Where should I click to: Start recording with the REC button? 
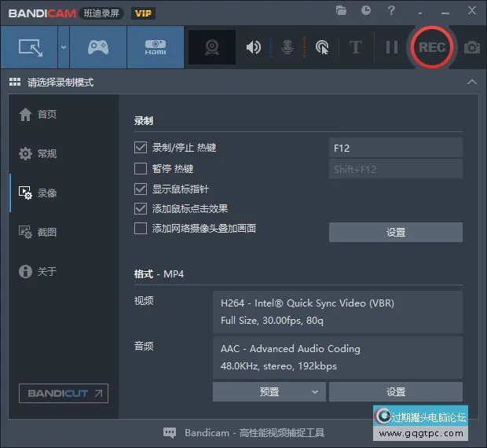point(431,47)
